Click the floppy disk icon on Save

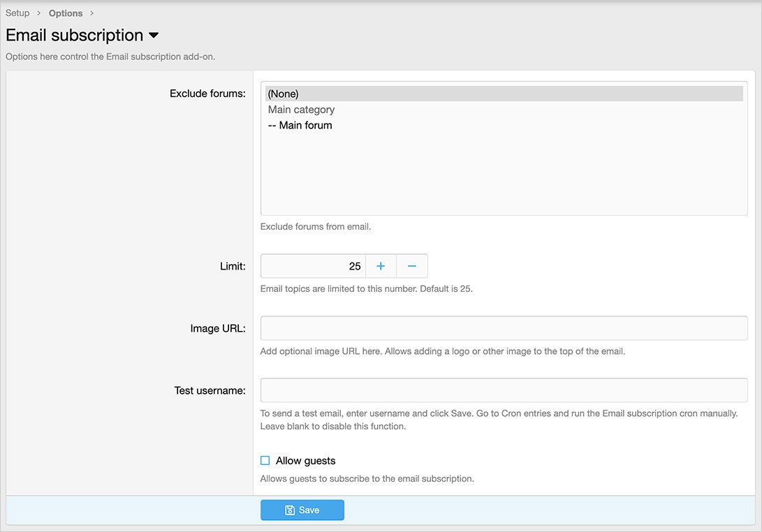tap(290, 510)
